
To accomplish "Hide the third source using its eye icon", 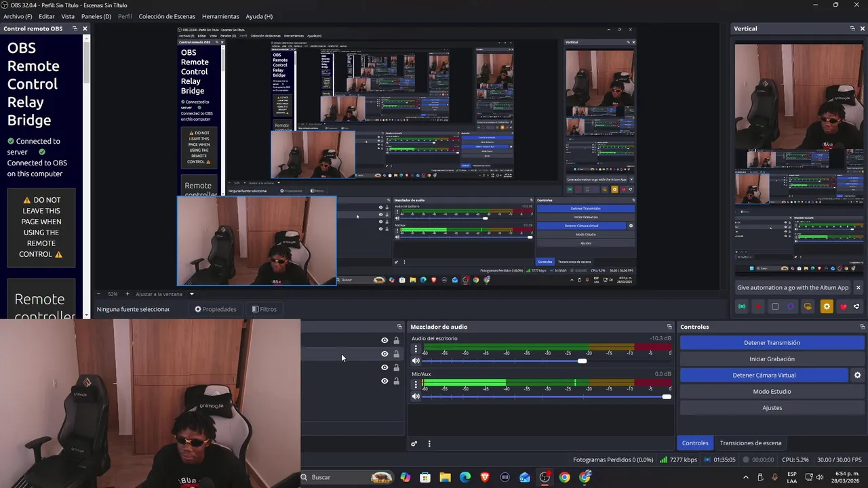I will (x=384, y=367).
